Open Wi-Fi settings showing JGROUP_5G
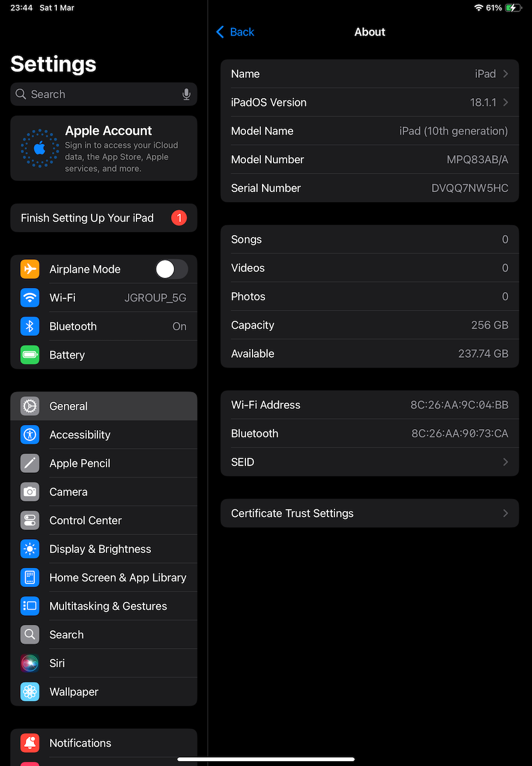This screenshot has width=532, height=766. tap(104, 298)
